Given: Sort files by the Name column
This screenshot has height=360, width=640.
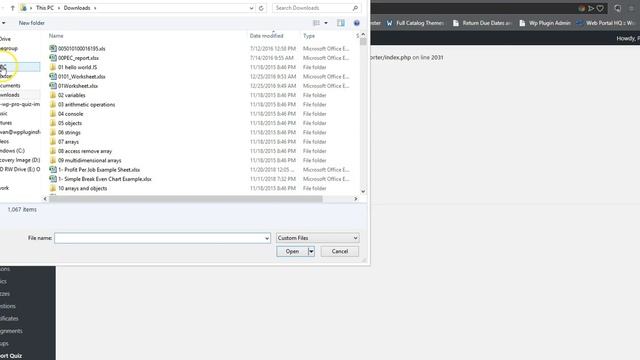Looking at the screenshot, I should [x=56, y=36].
